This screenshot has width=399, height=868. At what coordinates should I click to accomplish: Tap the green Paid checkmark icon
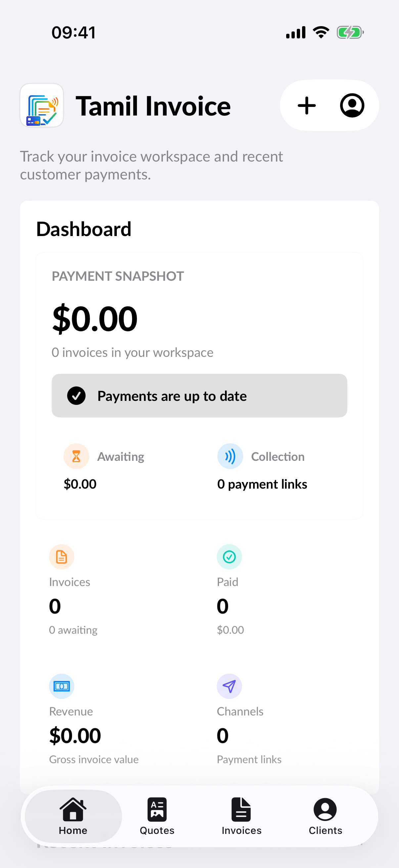point(229,557)
